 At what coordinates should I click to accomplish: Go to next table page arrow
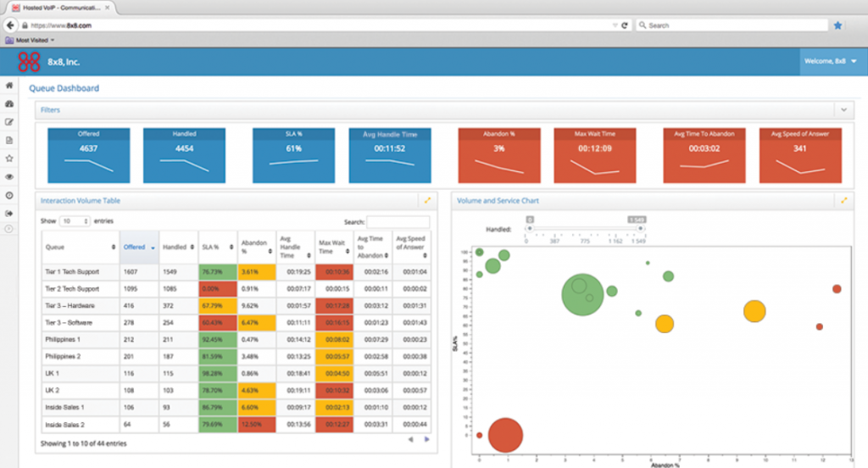(x=426, y=439)
